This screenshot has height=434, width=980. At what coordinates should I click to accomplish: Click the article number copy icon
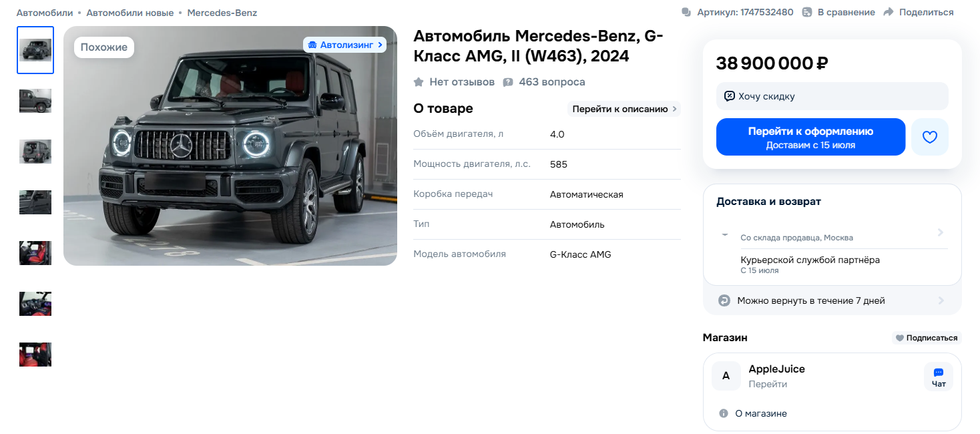(x=686, y=12)
